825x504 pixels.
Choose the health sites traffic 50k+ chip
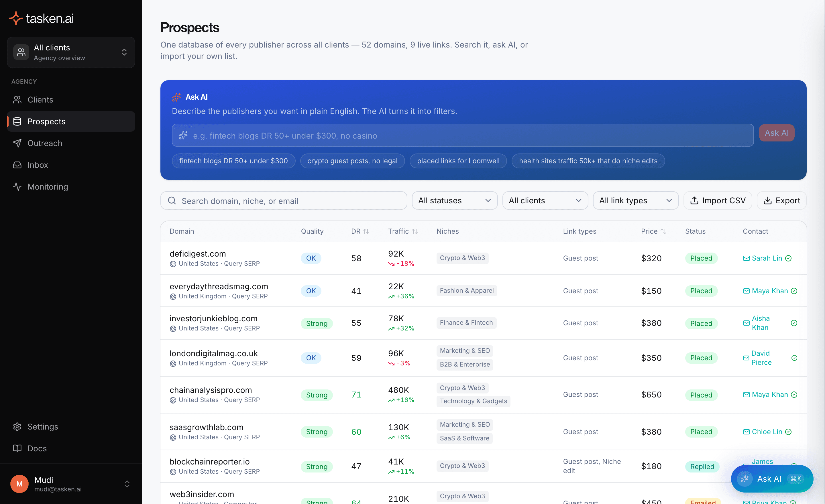[588, 161]
